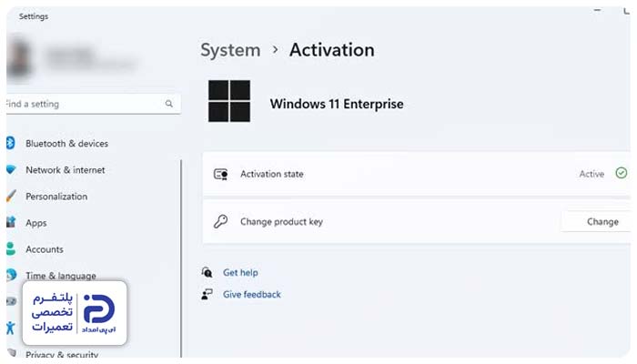The height and width of the screenshot is (364, 637).
Task: Click the Get help headset icon
Action: (207, 272)
